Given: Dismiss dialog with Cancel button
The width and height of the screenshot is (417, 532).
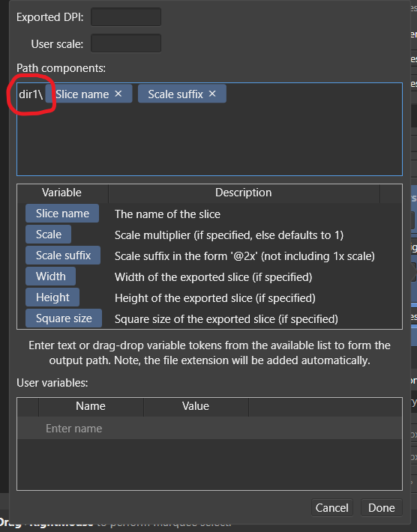Looking at the screenshot, I should pyautogui.click(x=331, y=508).
